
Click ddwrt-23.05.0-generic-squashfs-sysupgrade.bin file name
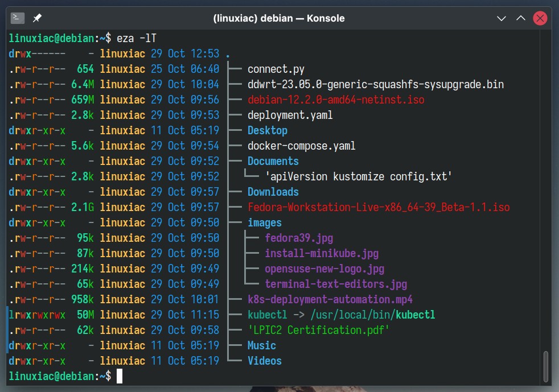coord(376,84)
